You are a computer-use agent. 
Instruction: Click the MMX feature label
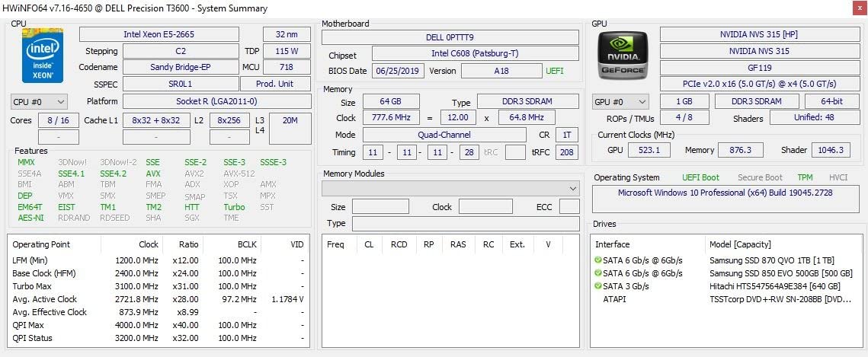pyautogui.click(x=26, y=162)
